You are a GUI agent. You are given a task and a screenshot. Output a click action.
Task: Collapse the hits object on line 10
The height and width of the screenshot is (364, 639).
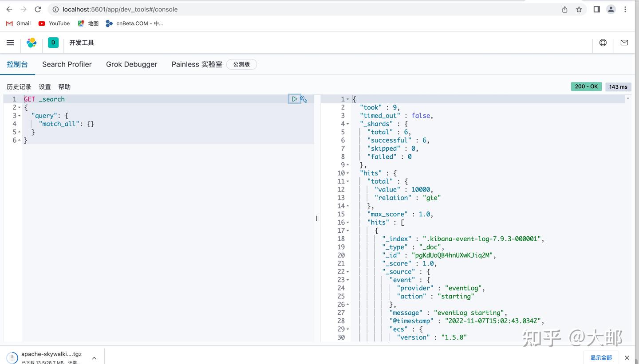(347, 173)
